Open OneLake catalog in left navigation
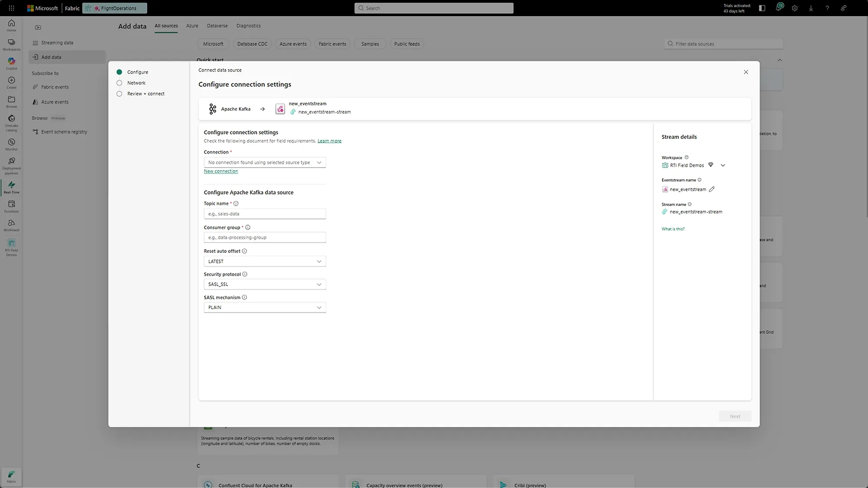The image size is (868, 488). click(x=11, y=123)
